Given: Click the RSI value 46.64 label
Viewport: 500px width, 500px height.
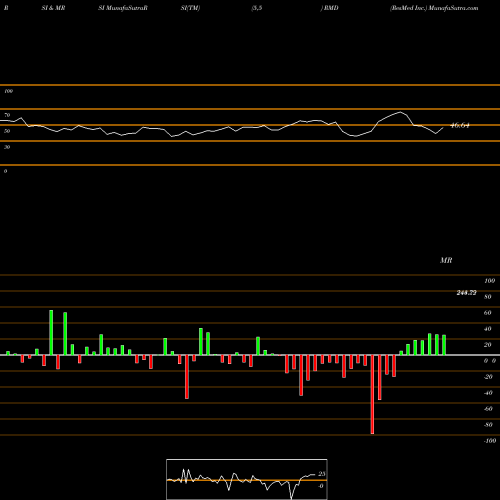Looking at the screenshot, I should tap(460, 126).
